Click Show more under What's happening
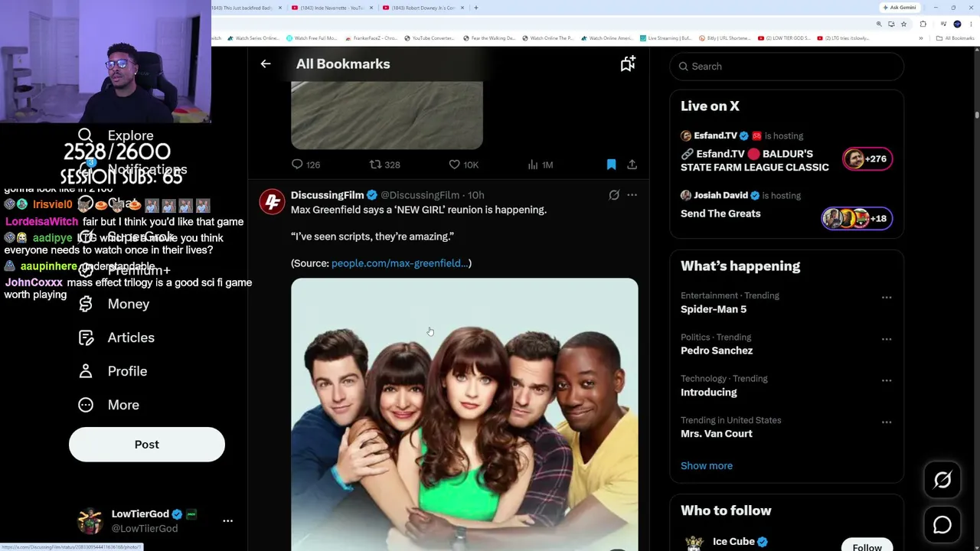The height and width of the screenshot is (551, 980). (707, 466)
